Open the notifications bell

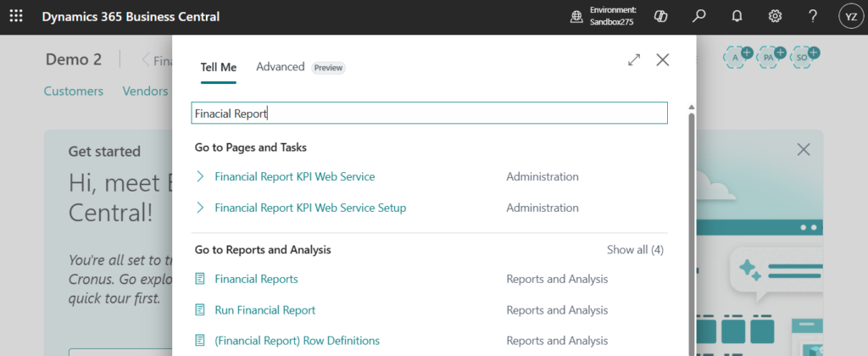click(737, 16)
